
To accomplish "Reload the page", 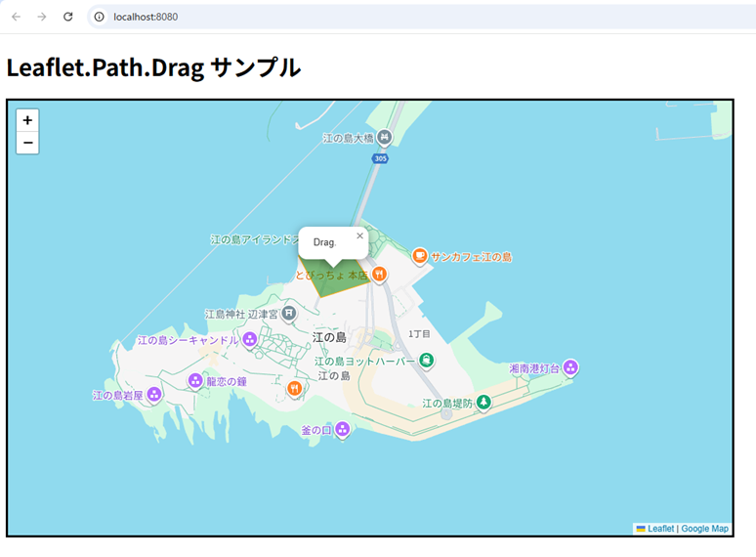I will [x=68, y=17].
